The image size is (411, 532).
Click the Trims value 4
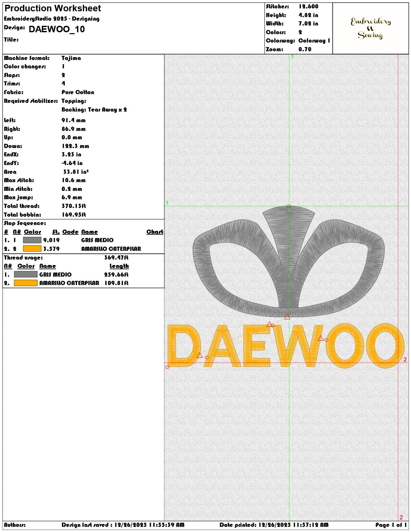point(63,84)
